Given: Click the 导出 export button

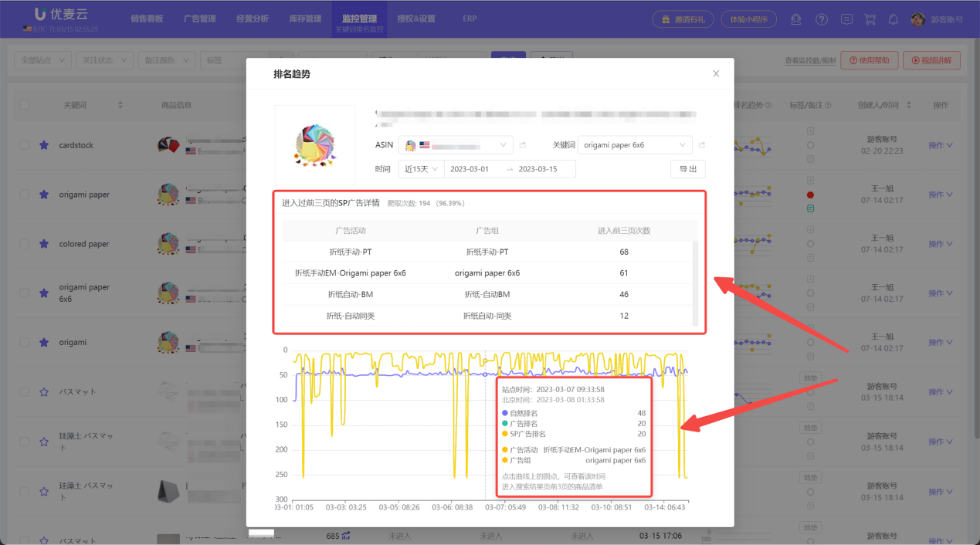Looking at the screenshot, I should pyautogui.click(x=687, y=168).
